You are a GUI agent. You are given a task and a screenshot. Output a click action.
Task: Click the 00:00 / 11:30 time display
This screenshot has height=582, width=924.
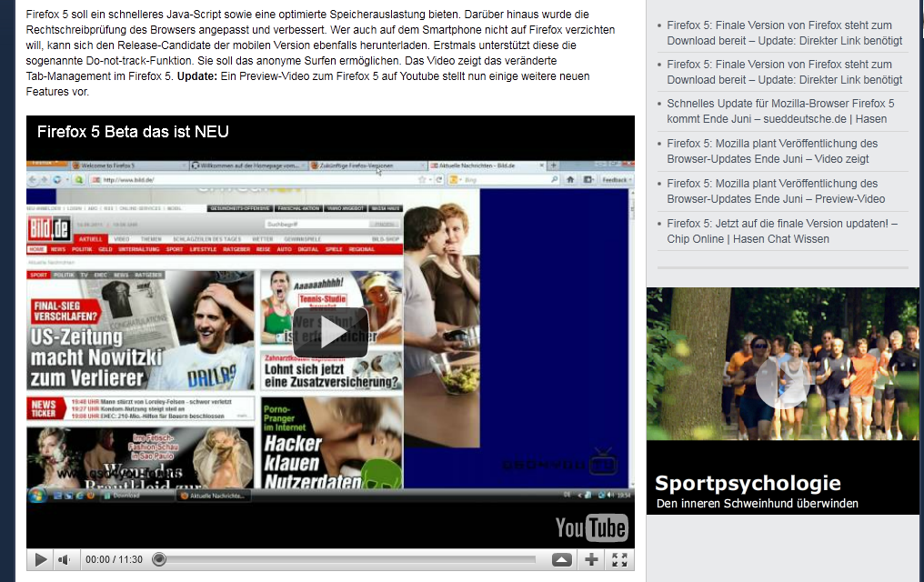pos(114,559)
